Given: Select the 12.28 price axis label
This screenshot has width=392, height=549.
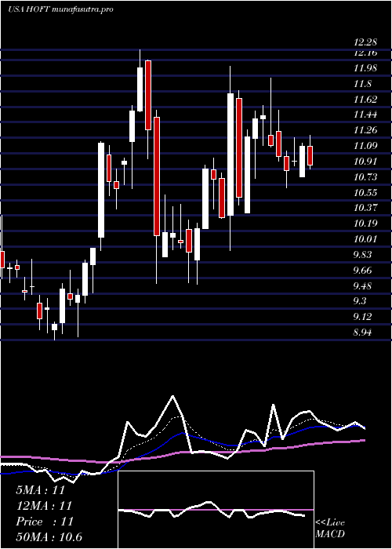Looking at the screenshot, I should (x=365, y=42).
